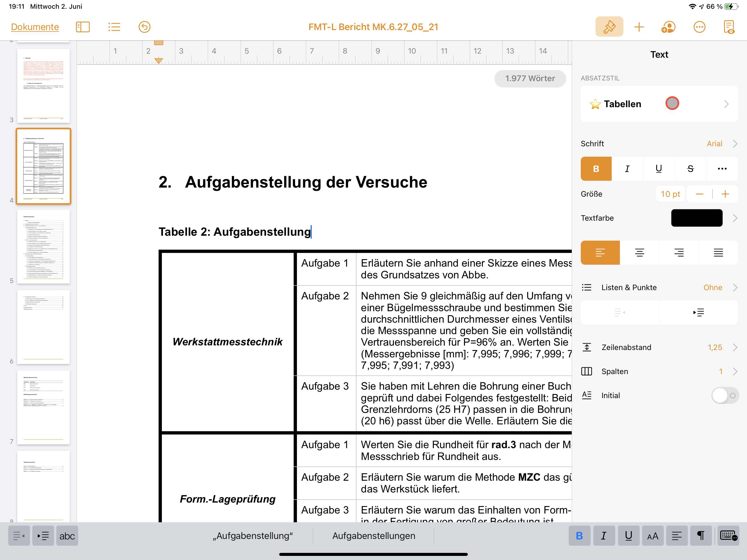Open the table of contents list icon
The width and height of the screenshot is (747, 560).
pos(114,27)
